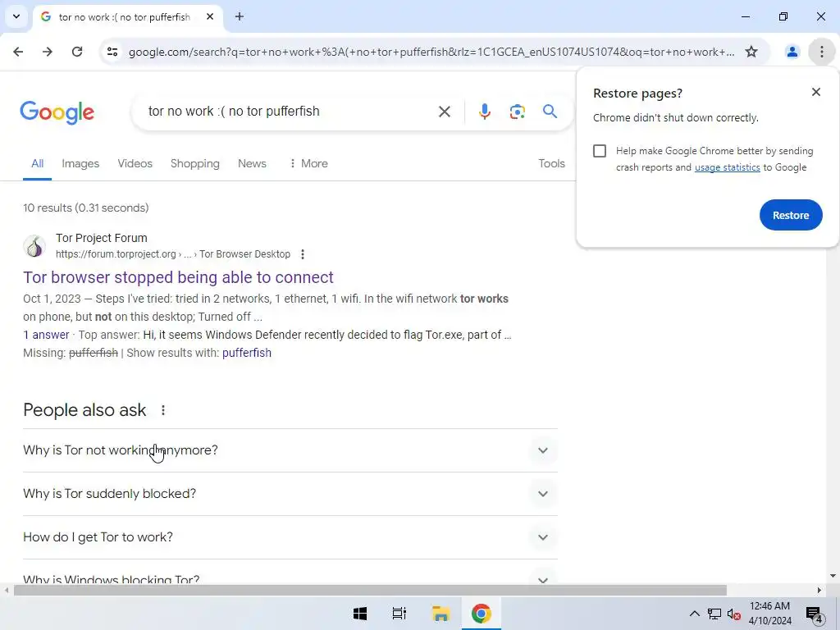Open the Chrome profile icon
840x630 pixels.
(x=792, y=52)
